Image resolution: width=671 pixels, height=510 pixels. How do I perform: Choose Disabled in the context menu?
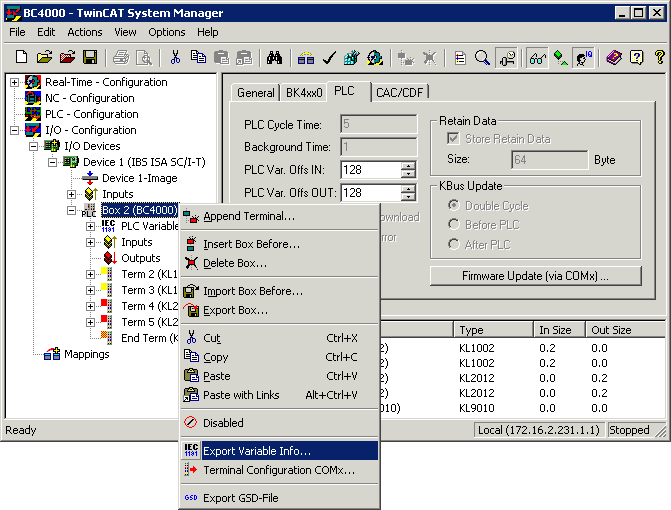coord(279,423)
